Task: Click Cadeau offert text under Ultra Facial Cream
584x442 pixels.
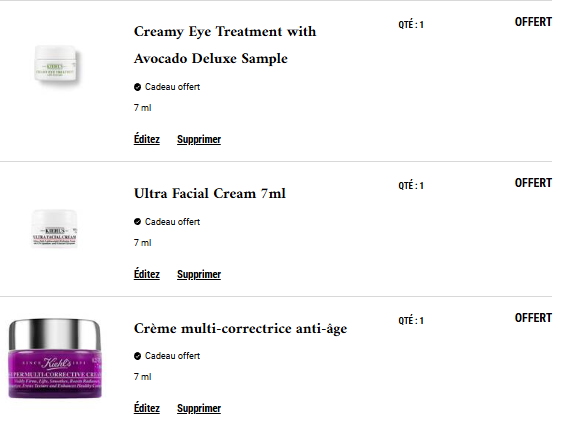Action: coord(172,222)
